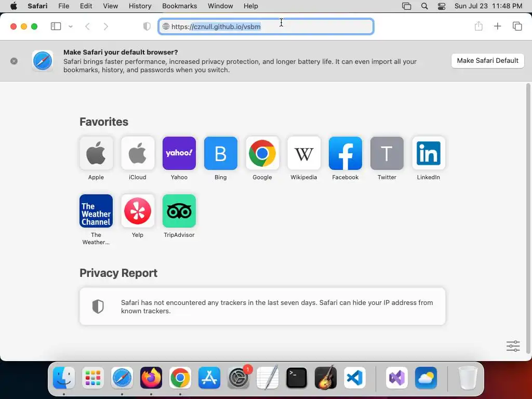Open the Google favorite
Viewport: 532px width, 399px height.
pyautogui.click(x=262, y=153)
